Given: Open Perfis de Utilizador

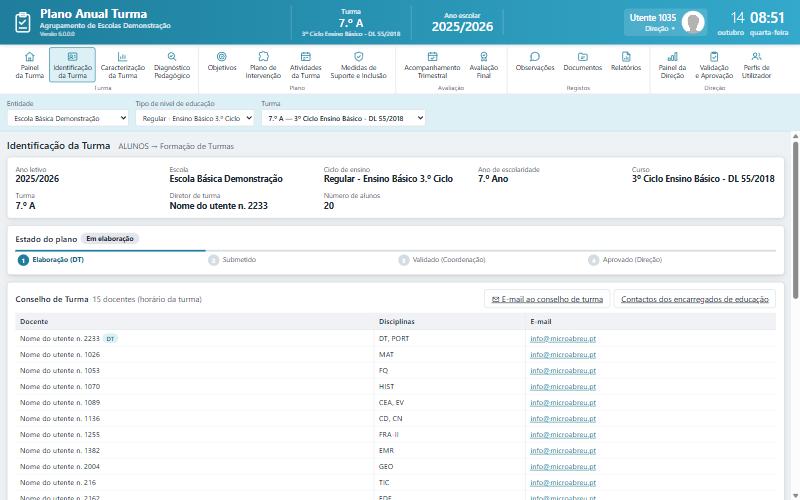Looking at the screenshot, I should click(757, 65).
